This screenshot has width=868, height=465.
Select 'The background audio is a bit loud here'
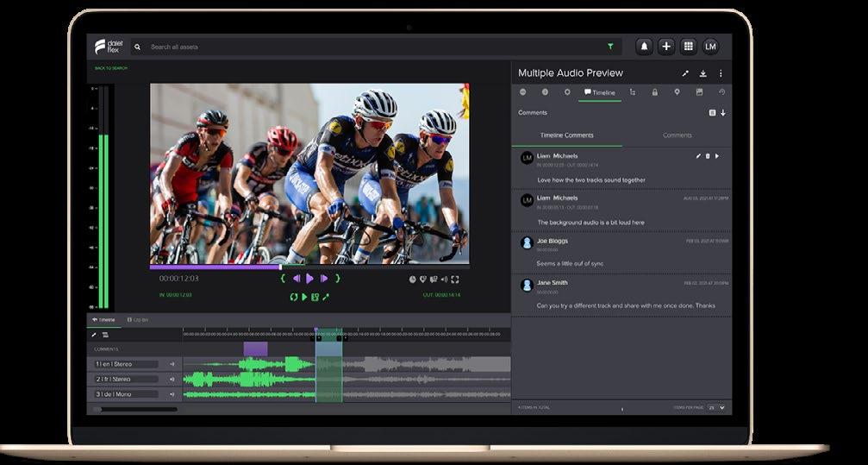coord(590,223)
